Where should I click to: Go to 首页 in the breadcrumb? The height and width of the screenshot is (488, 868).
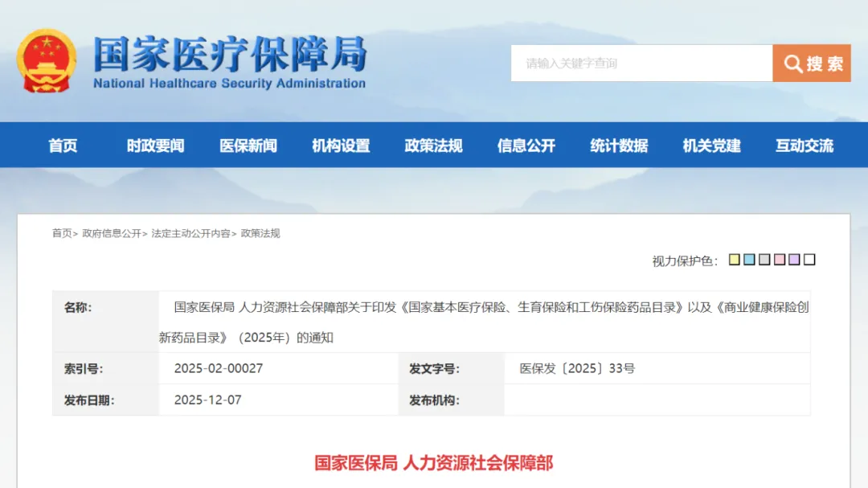pos(62,233)
